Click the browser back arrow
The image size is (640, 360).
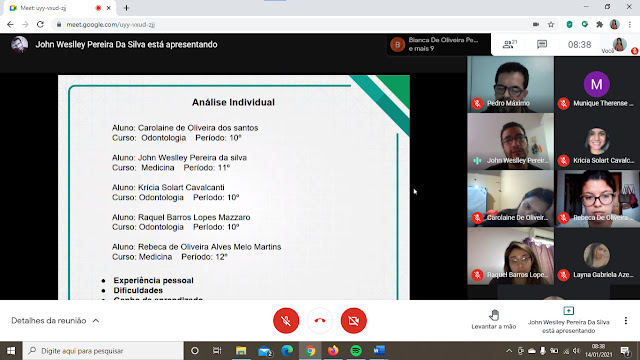(x=10, y=24)
